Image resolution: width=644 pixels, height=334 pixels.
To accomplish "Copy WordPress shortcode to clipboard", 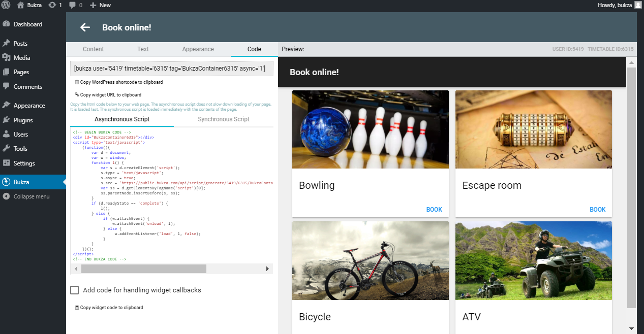I will (x=118, y=82).
